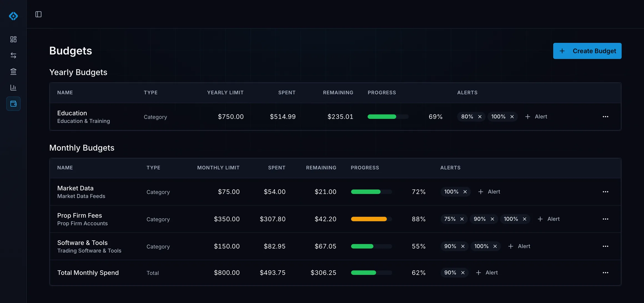The width and height of the screenshot is (644, 303).
Task: Click the $307.80 spent value
Action: 273,219
